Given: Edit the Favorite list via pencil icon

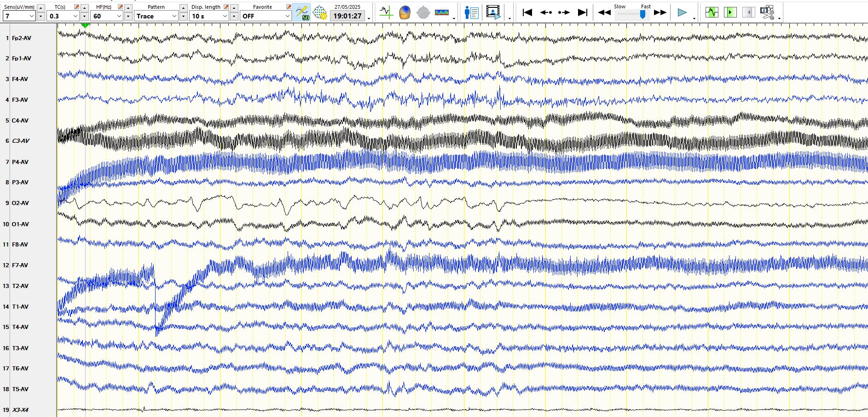Looking at the screenshot, I should [x=289, y=7].
